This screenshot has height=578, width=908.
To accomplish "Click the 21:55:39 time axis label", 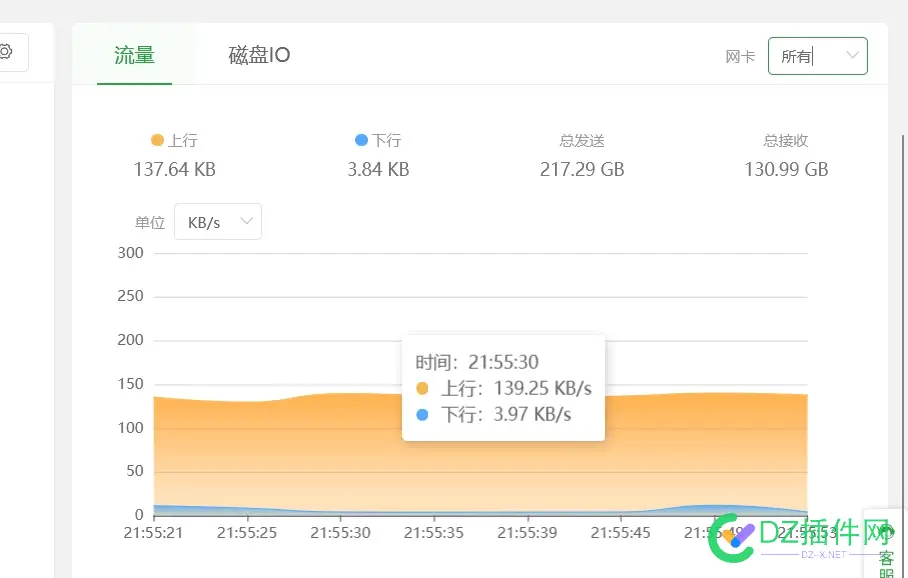I will click(x=527, y=533).
